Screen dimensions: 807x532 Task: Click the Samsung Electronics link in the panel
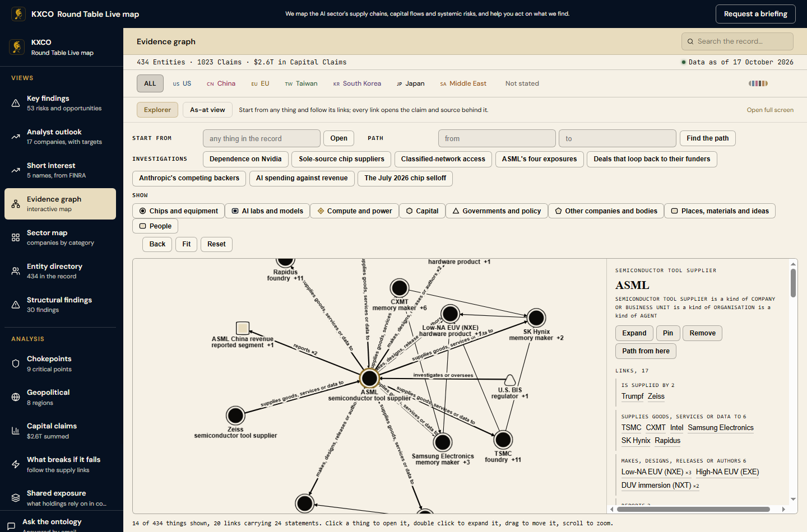[721, 428]
